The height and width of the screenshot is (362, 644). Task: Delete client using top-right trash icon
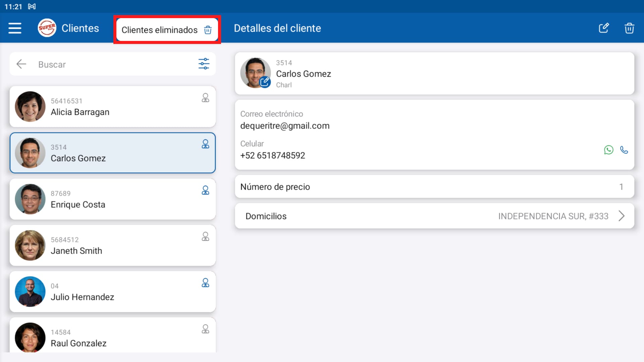click(629, 28)
